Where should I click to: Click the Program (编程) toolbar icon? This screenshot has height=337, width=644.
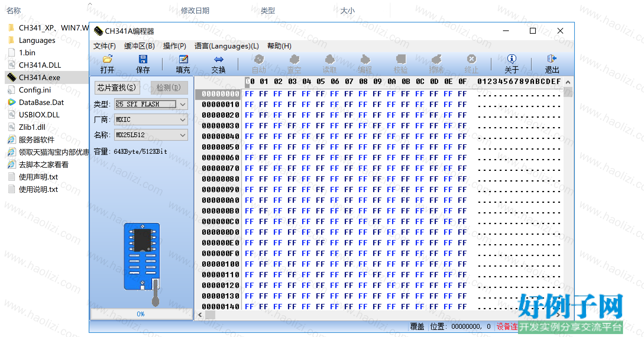pyautogui.click(x=365, y=59)
